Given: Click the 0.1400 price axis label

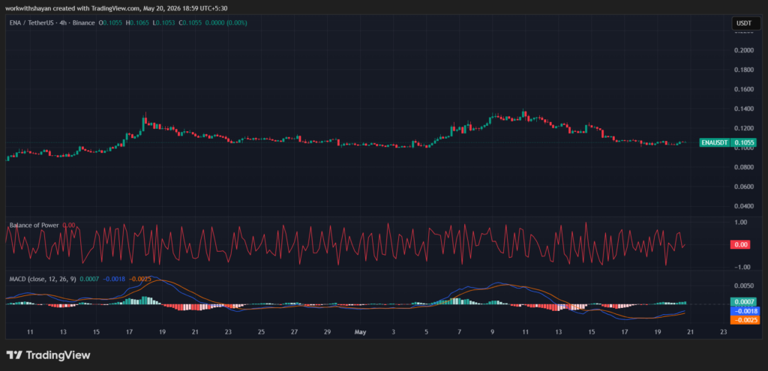Looking at the screenshot, I should tap(744, 109).
